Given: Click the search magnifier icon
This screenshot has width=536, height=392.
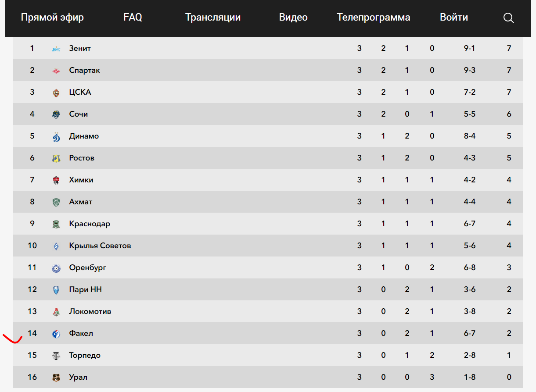Looking at the screenshot, I should point(508,18).
